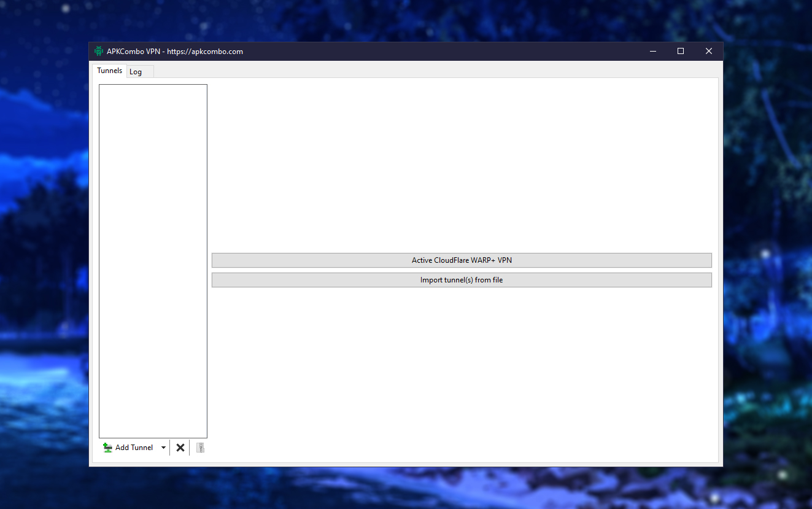Viewport: 812px width, 509px height.
Task: Remove selected tunnel with the X icon
Action: click(180, 448)
